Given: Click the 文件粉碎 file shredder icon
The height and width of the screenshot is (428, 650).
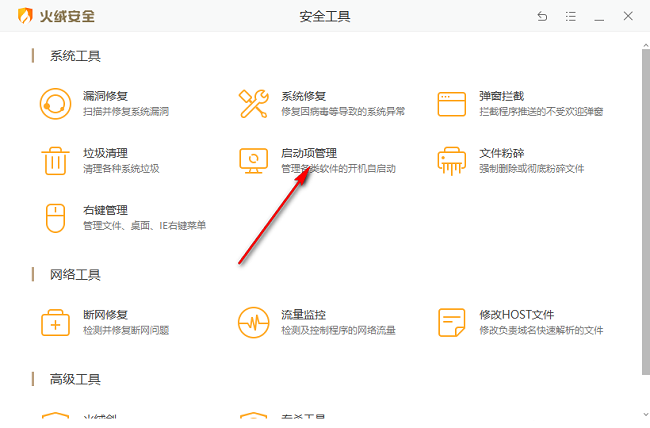Looking at the screenshot, I should click(x=453, y=160).
